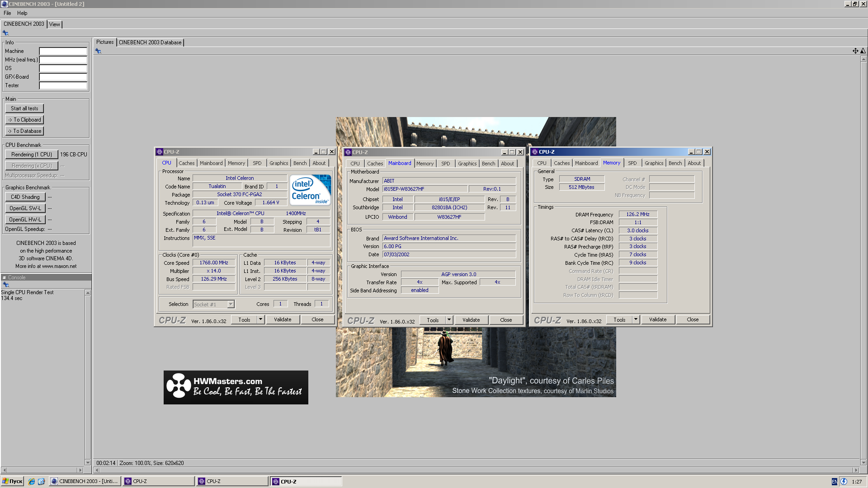Click the first CPU-Z window title icon

tap(159, 152)
